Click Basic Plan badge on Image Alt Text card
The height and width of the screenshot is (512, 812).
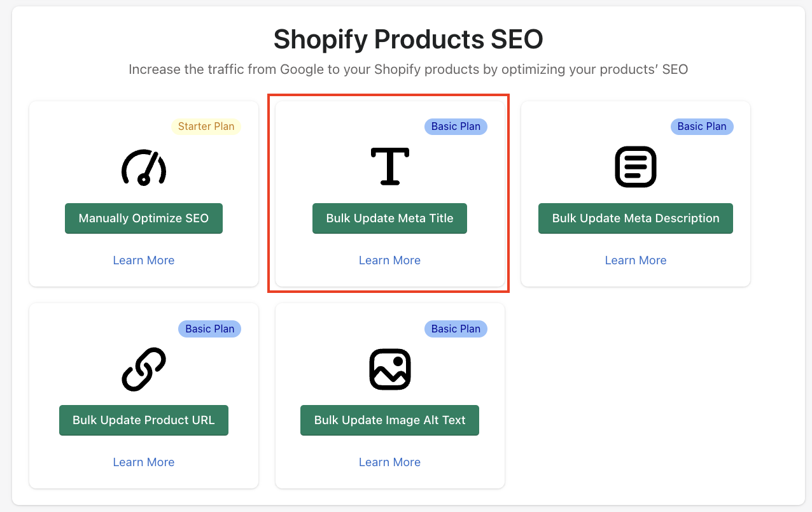(456, 329)
